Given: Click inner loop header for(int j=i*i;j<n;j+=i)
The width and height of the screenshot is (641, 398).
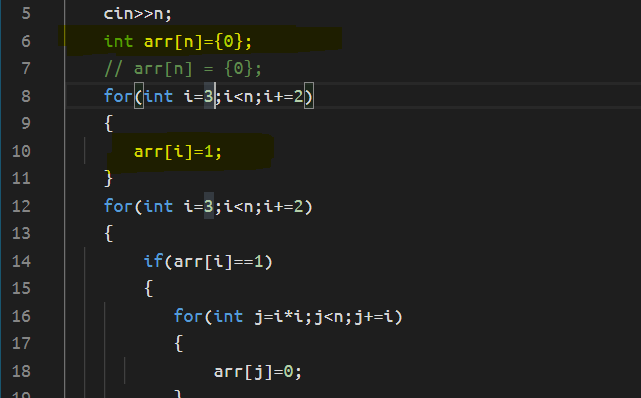Looking at the screenshot, I should pos(288,316).
